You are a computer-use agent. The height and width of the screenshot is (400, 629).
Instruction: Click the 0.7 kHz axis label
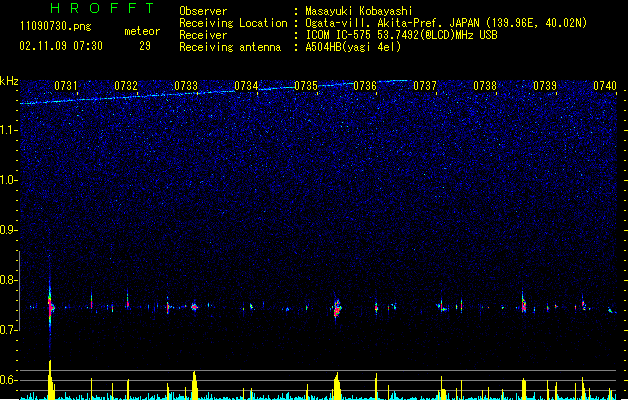point(9,330)
